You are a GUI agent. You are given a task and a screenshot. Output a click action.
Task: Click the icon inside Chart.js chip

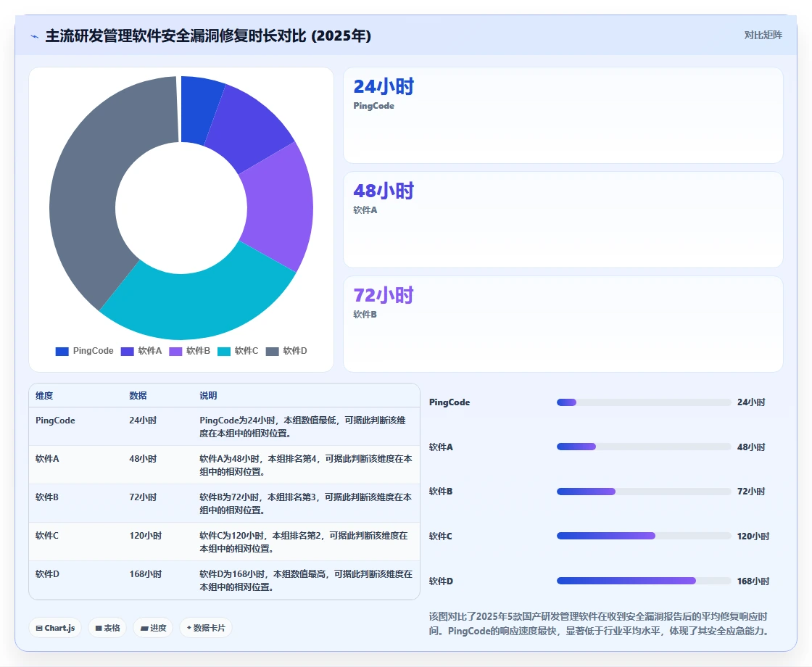coord(39,628)
